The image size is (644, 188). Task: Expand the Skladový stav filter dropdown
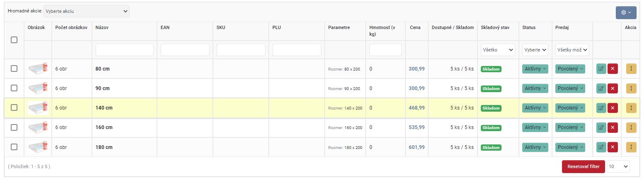498,50
